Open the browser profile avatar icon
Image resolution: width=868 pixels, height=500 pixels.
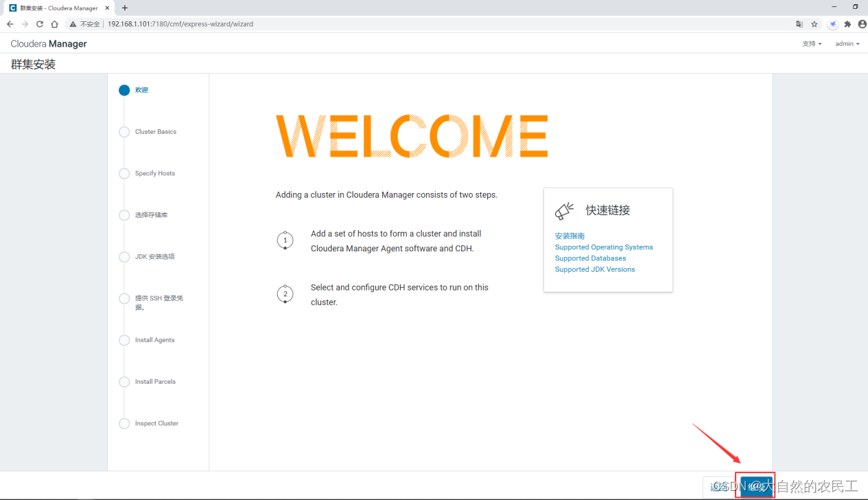point(862,24)
